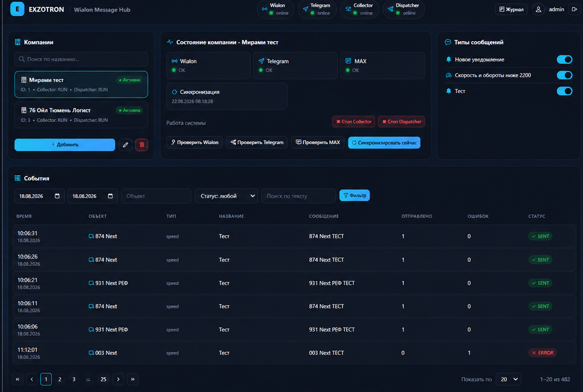This screenshot has width=583, height=392.
Task: Click the Добавить add company button
Action: 65,144
